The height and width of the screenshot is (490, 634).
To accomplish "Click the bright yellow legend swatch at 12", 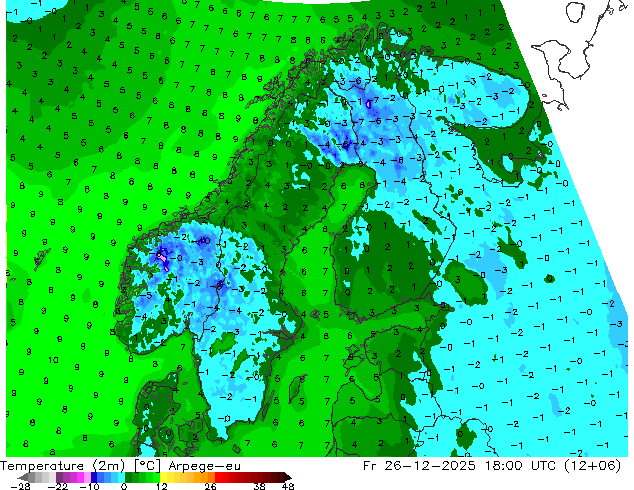I will pos(163,477).
